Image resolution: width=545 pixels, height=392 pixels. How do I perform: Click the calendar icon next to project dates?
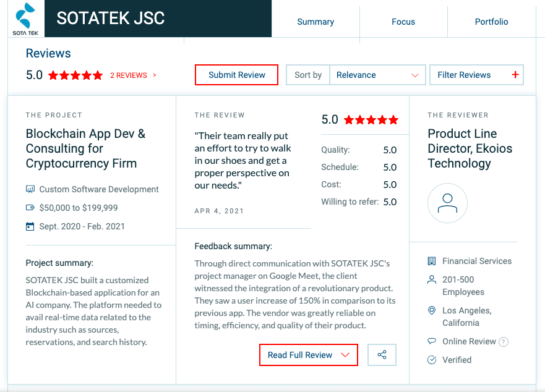pos(30,227)
